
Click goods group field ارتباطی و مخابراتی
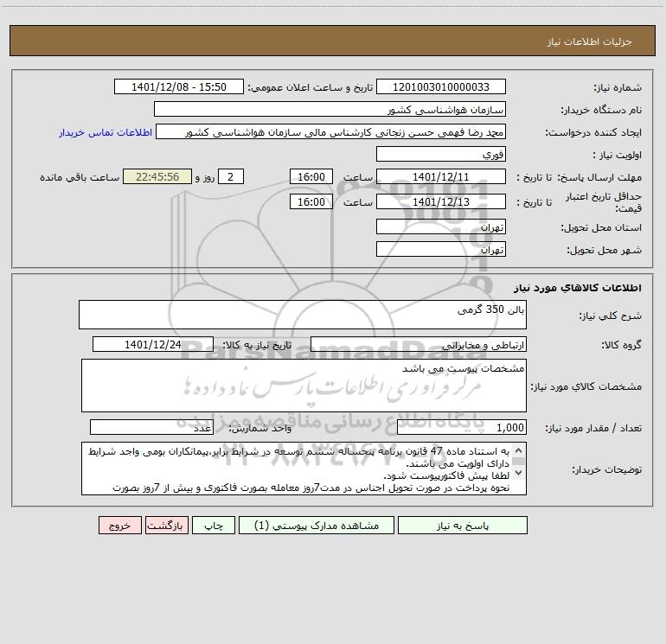click(x=419, y=344)
